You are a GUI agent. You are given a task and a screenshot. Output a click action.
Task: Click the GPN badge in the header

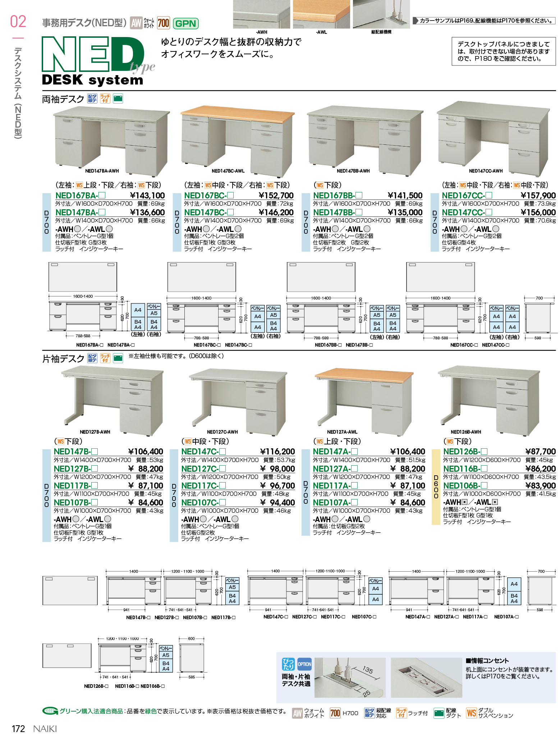click(185, 24)
